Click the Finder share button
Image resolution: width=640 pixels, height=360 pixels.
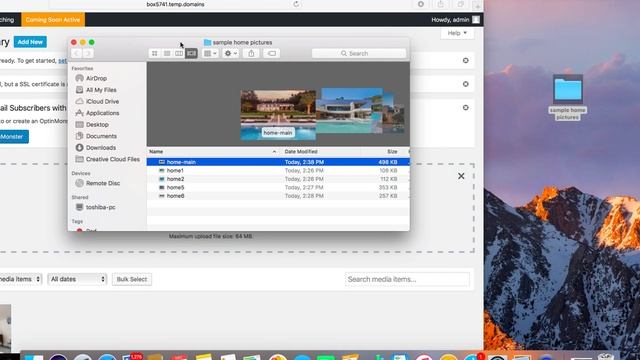pyautogui.click(x=251, y=53)
